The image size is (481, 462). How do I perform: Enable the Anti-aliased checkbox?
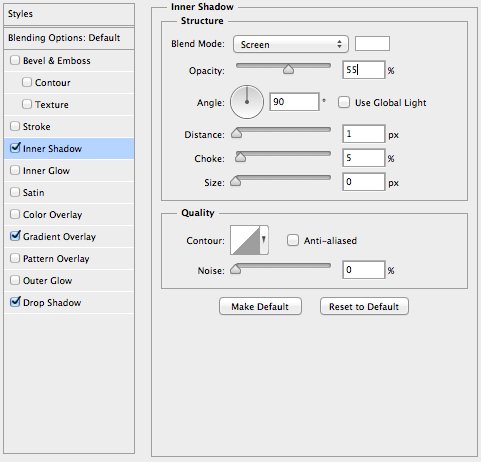pyautogui.click(x=293, y=240)
